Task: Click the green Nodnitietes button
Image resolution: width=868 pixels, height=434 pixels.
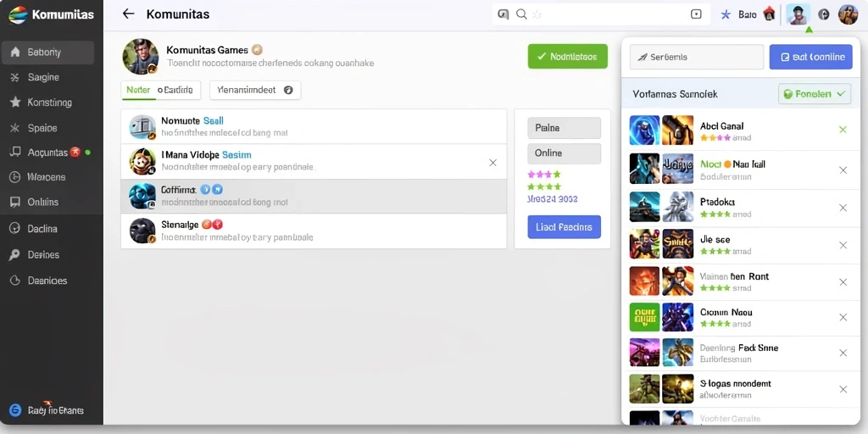Action: (x=567, y=57)
